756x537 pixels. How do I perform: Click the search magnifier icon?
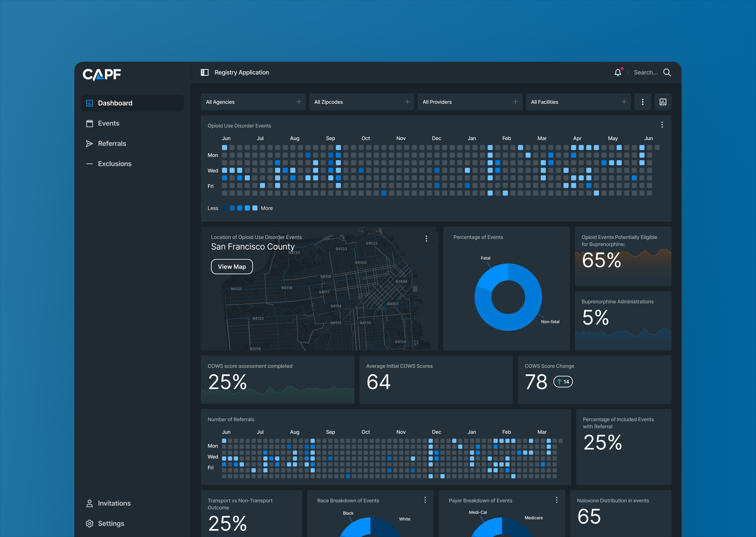point(667,72)
